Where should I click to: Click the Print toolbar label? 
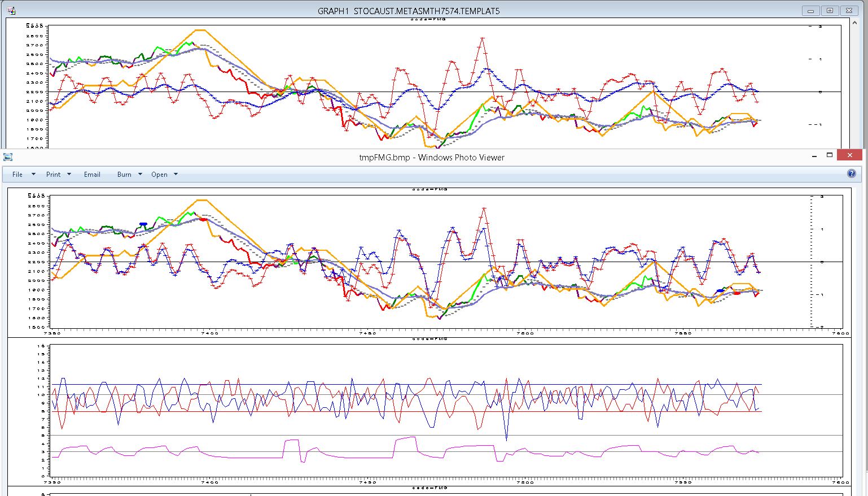point(53,175)
